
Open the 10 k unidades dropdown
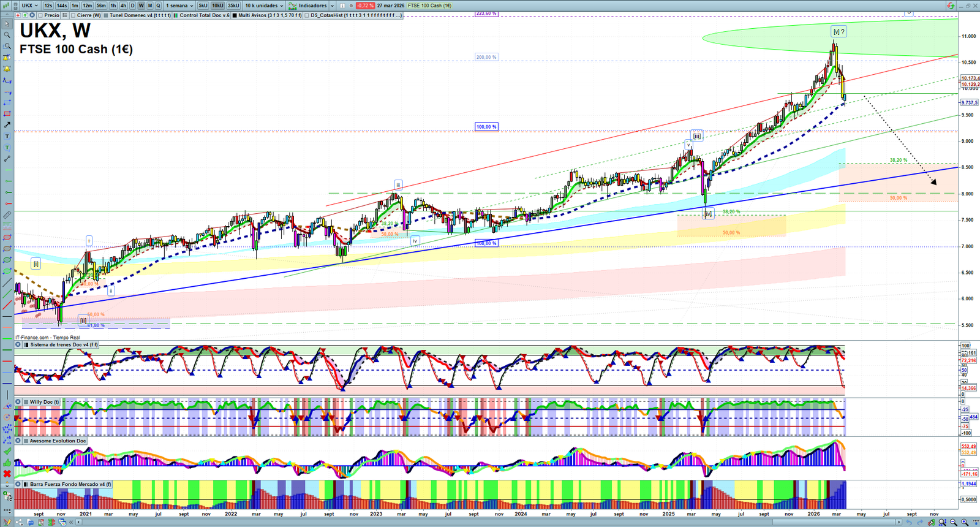point(264,6)
